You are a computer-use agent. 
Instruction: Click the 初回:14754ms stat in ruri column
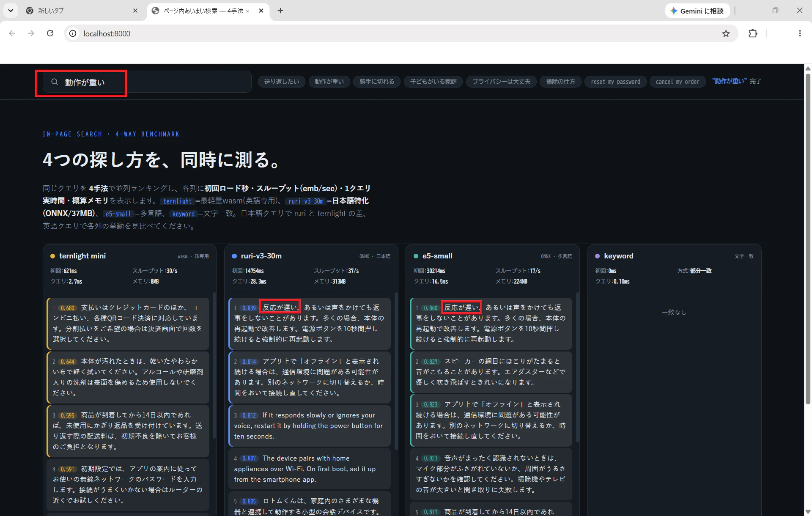point(248,271)
